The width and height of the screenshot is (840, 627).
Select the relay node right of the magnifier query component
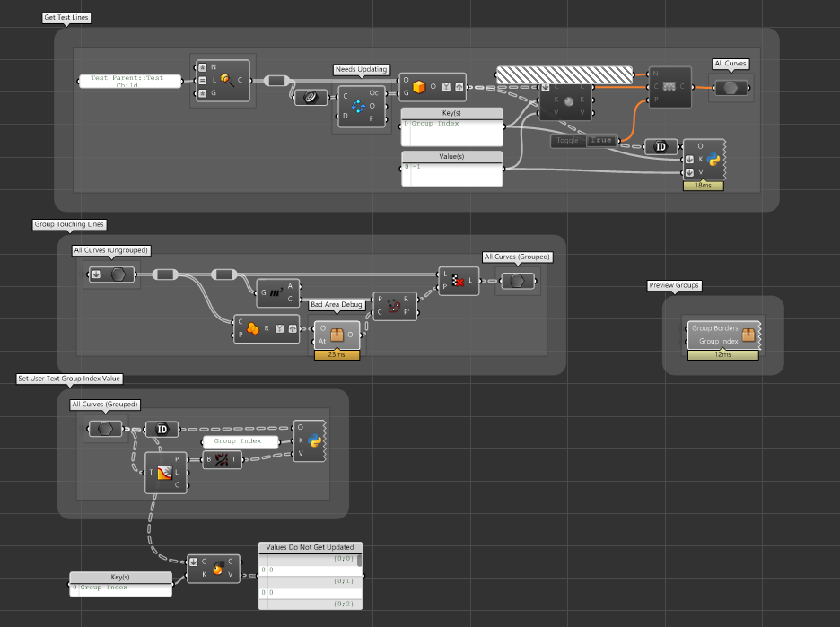click(276, 81)
